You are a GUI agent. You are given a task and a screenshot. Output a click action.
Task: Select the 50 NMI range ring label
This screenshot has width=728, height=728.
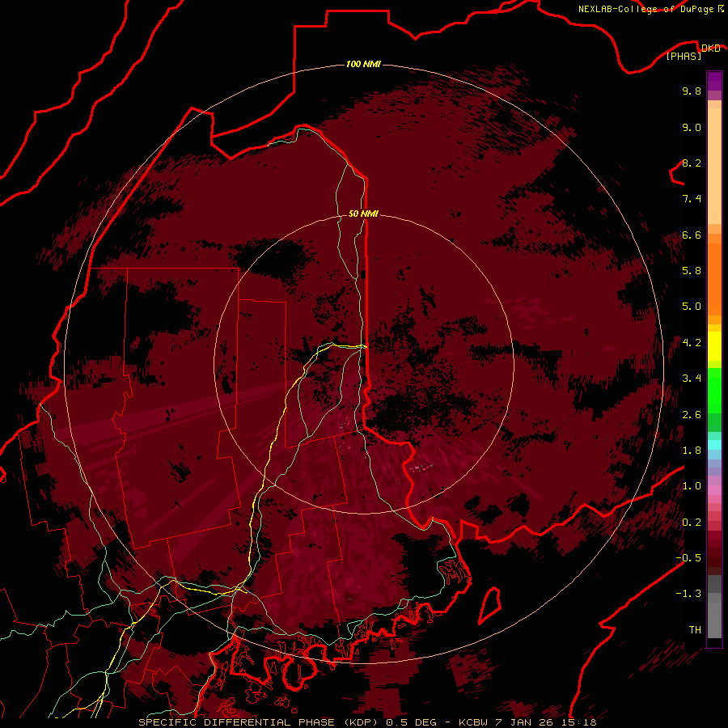coord(363,214)
